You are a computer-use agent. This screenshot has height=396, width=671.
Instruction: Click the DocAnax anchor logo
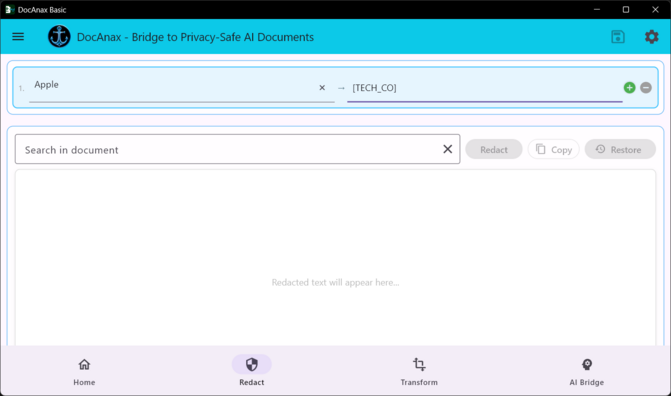point(59,36)
